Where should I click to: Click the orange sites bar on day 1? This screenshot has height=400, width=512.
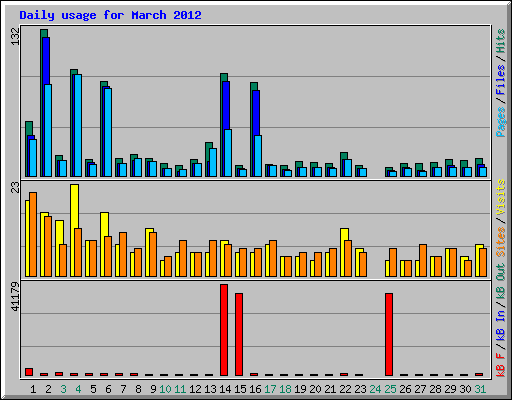point(33,234)
